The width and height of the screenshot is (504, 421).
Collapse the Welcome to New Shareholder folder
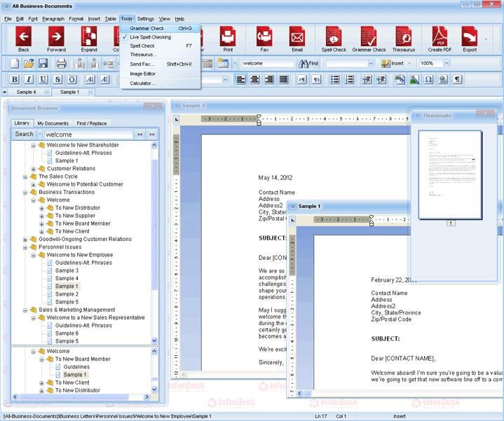click(x=33, y=146)
